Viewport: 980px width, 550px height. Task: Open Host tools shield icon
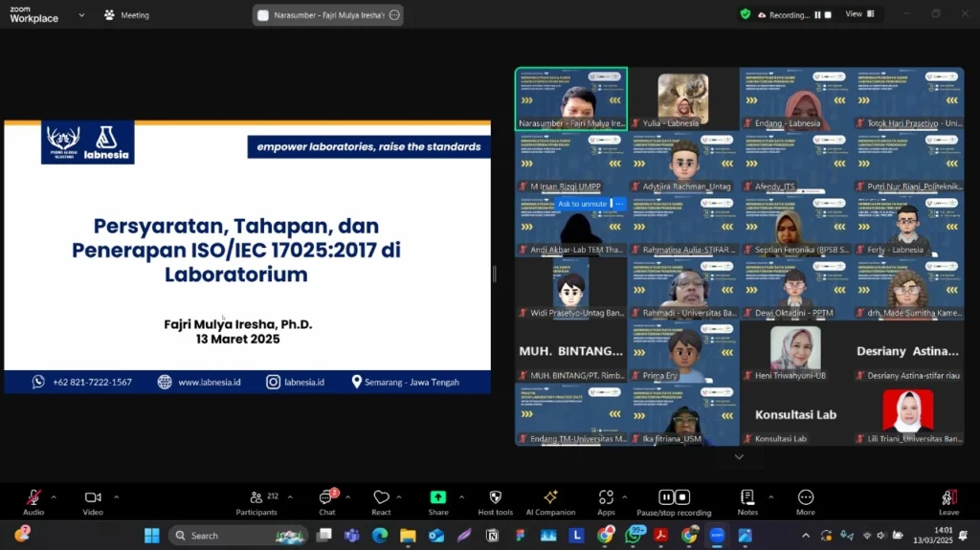495,498
